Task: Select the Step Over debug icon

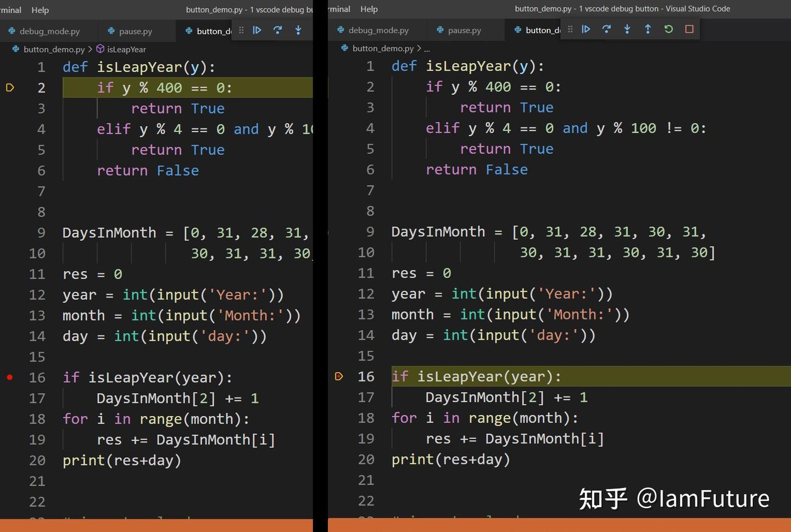Action: [x=606, y=30]
